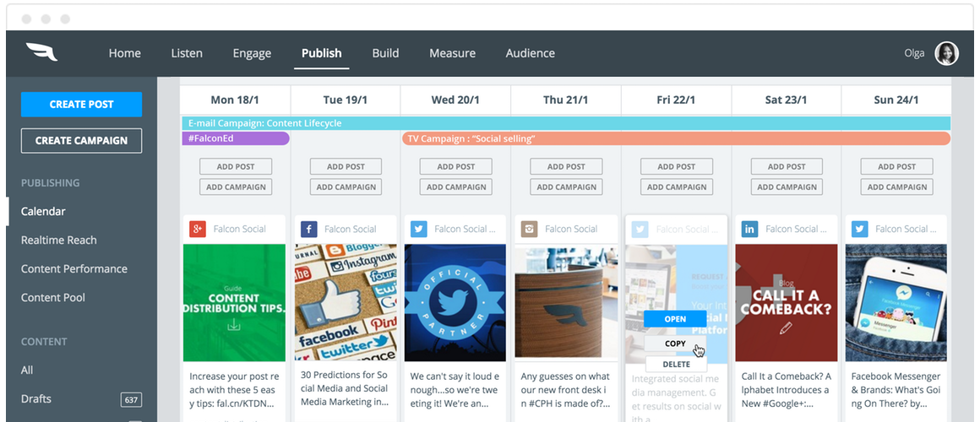This screenshot has height=422, width=980.
Task: Add campaign on Wed 20/1
Action: 456,187
